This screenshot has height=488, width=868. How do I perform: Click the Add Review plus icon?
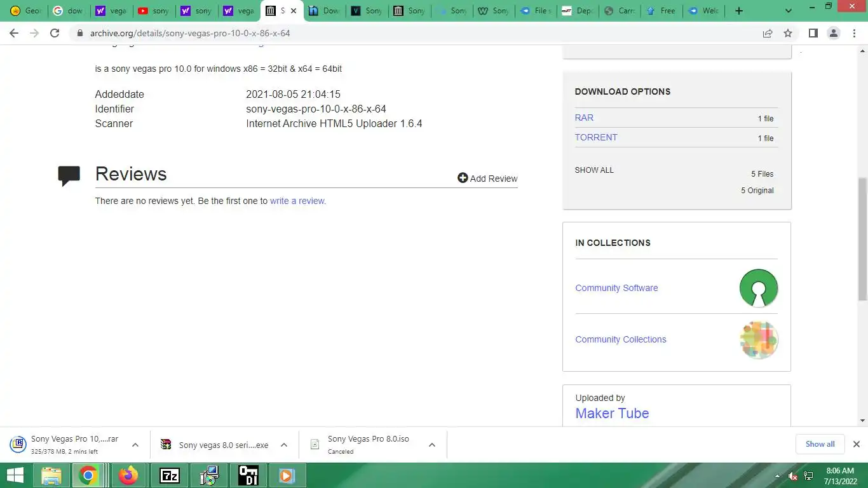[463, 178]
